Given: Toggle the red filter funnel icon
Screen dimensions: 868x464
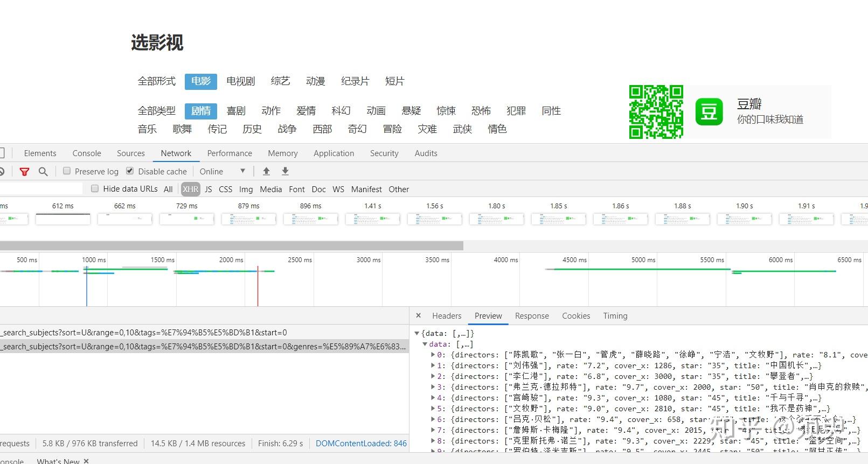Looking at the screenshot, I should point(24,172).
